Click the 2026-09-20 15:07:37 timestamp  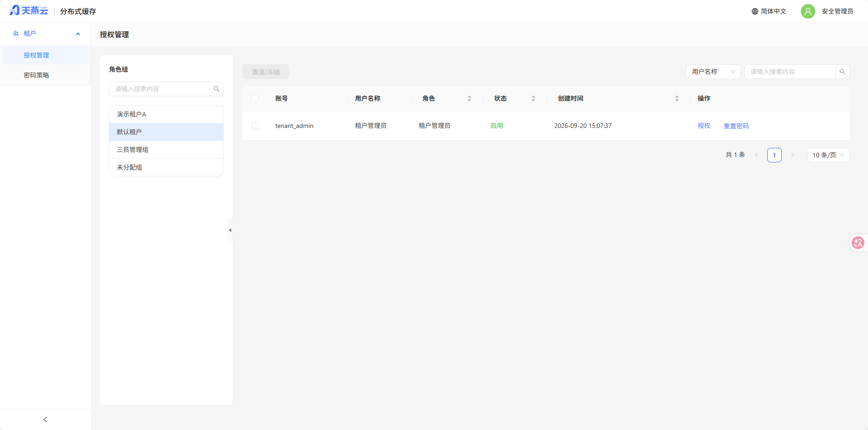583,126
